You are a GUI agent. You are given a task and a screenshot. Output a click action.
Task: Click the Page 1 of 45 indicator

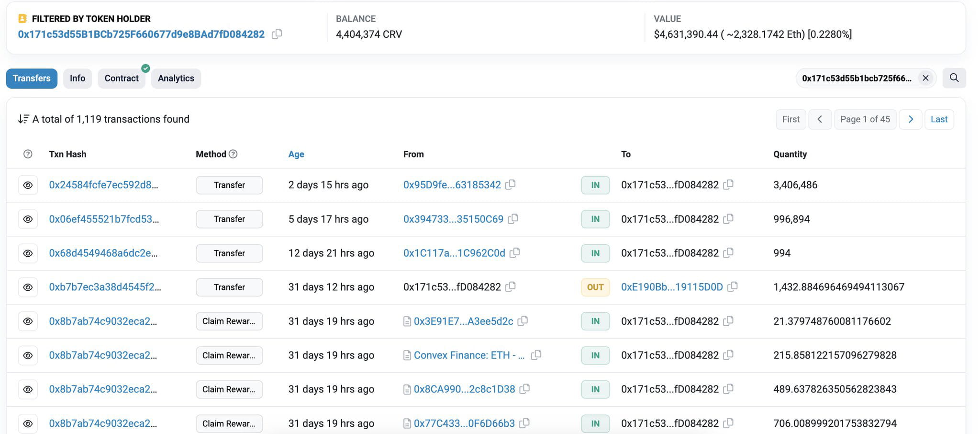pyautogui.click(x=865, y=119)
